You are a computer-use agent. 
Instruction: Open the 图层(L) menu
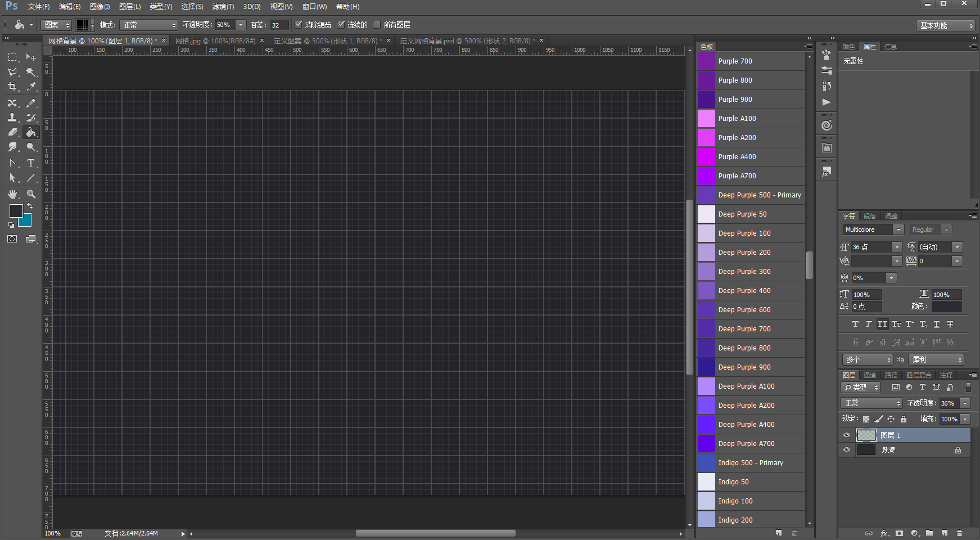(x=130, y=7)
